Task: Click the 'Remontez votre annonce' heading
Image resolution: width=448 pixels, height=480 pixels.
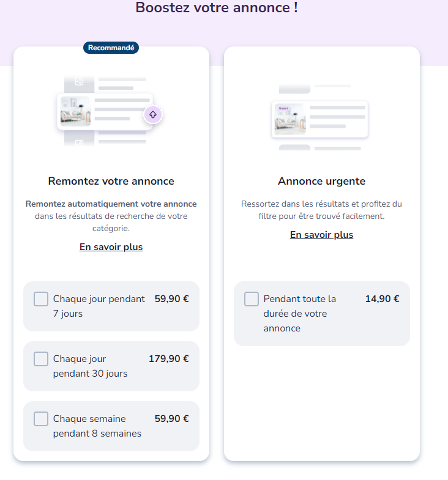Action: [x=111, y=181]
